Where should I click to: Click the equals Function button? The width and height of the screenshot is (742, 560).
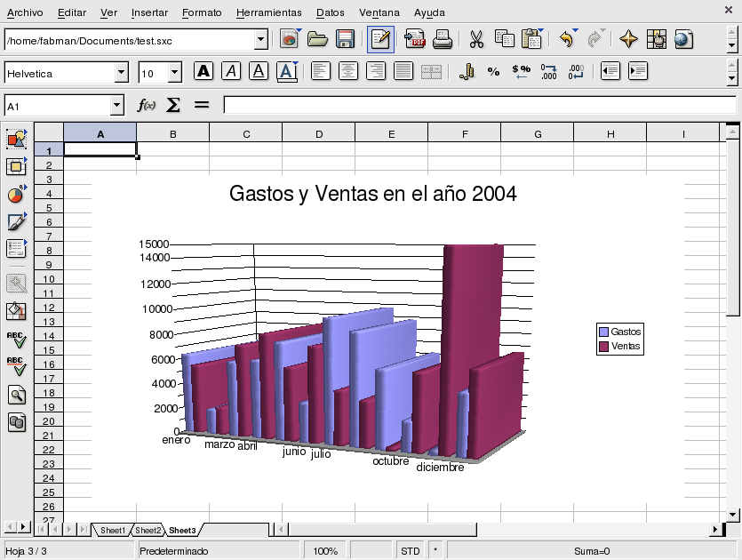coord(202,105)
